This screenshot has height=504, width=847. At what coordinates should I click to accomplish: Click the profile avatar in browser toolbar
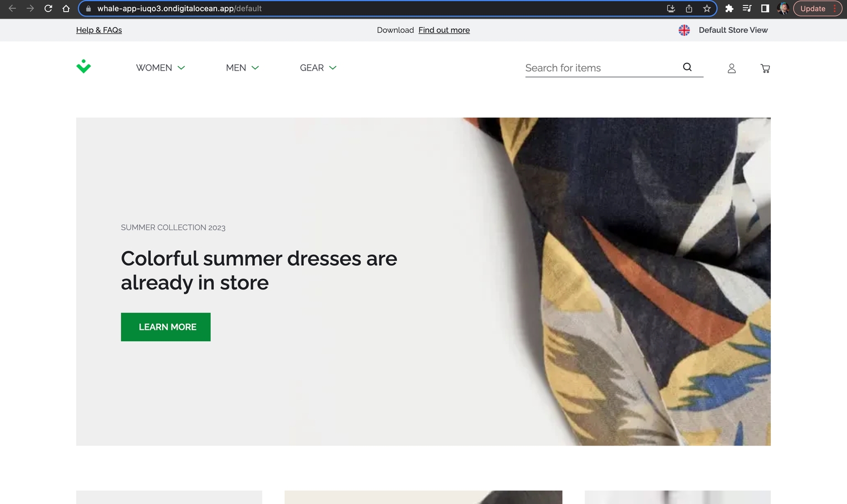(x=783, y=8)
